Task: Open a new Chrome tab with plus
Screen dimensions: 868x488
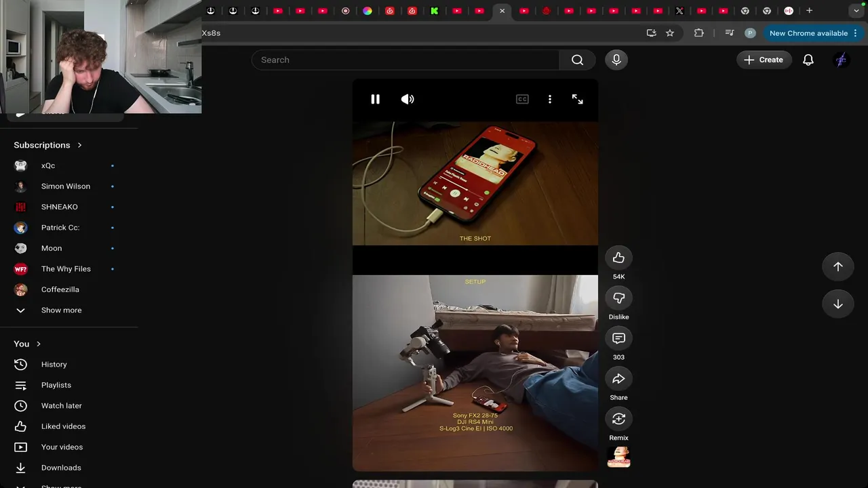Action: tap(809, 11)
